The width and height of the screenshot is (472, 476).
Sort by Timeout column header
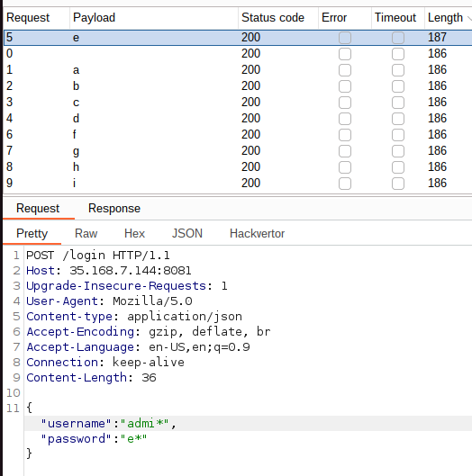pyautogui.click(x=398, y=18)
